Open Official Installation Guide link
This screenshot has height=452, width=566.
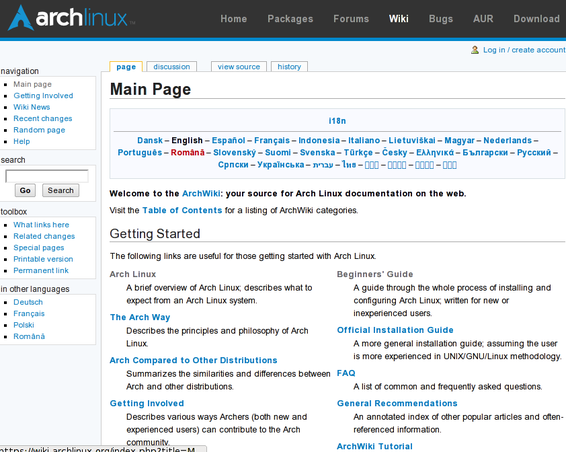pyautogui.click(x=395, y=330)
